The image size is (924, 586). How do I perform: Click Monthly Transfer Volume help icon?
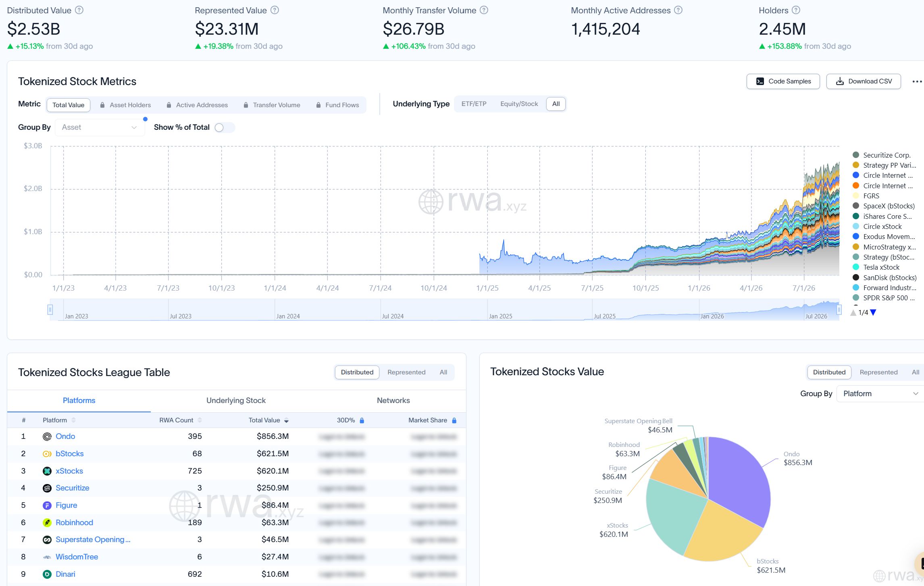point(484,10)
